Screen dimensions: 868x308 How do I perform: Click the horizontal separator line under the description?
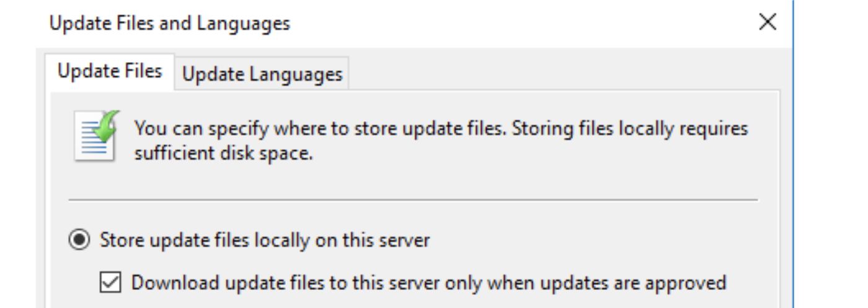click(x=412, y=200)
